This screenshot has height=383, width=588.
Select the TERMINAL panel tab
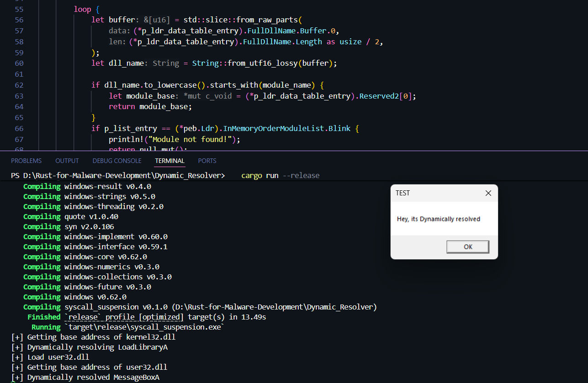(170, 161)
